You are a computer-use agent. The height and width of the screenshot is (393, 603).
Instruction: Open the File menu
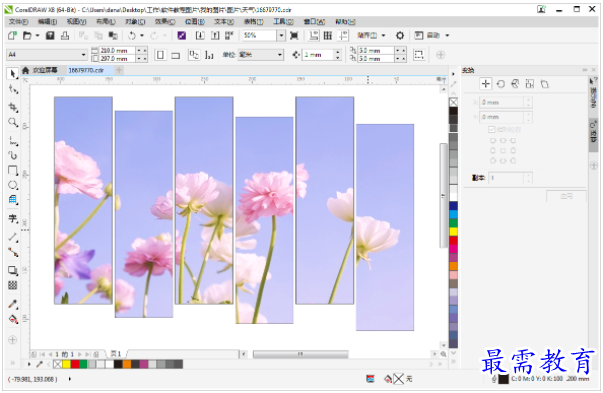[x=18, y=22]
